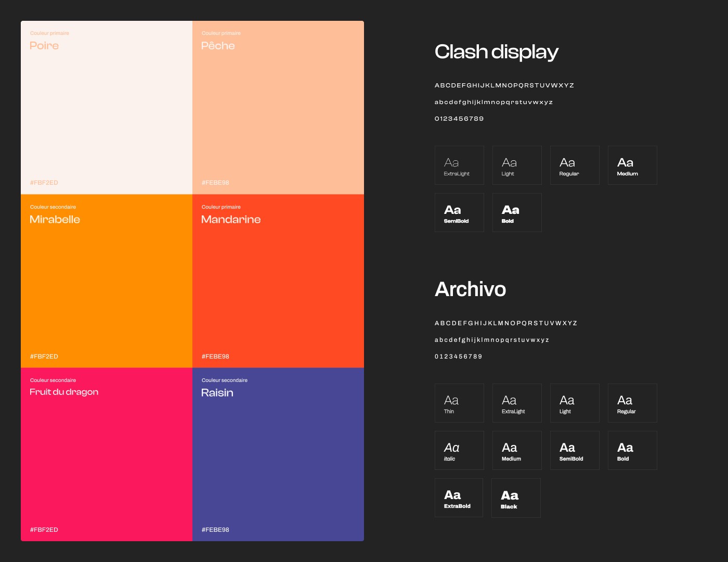Viewport: 728px width, 562px height.
Task: Click the hex code in the Mandarine swatch
Action: [x=215, y=356]
